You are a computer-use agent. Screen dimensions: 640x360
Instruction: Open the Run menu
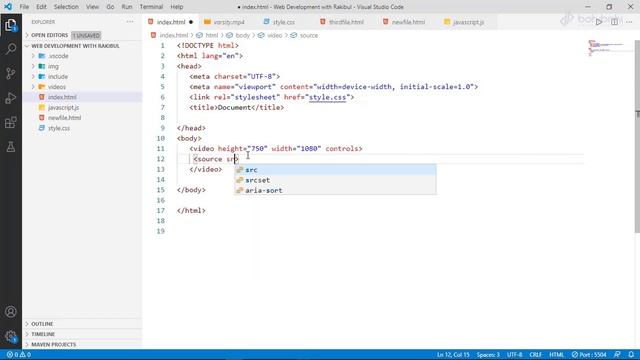coord(127,7)
